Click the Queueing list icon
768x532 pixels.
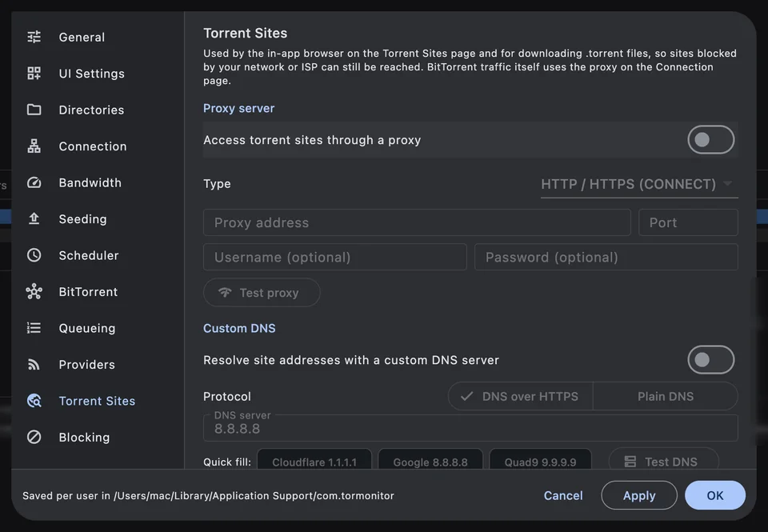[x=34, y=328]
